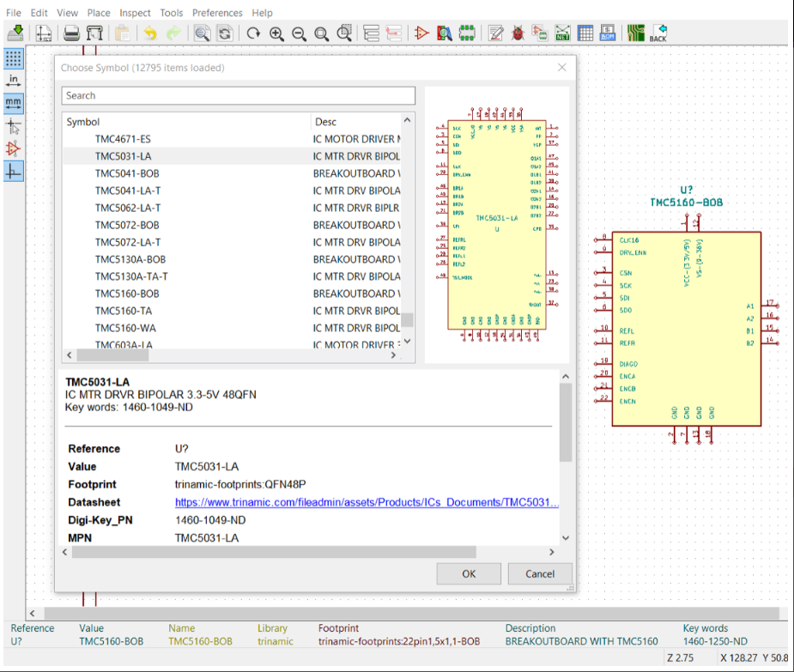The image size is (794, 672).
Task: Click the Symbol column header
Action: click(x=186, y=122)
